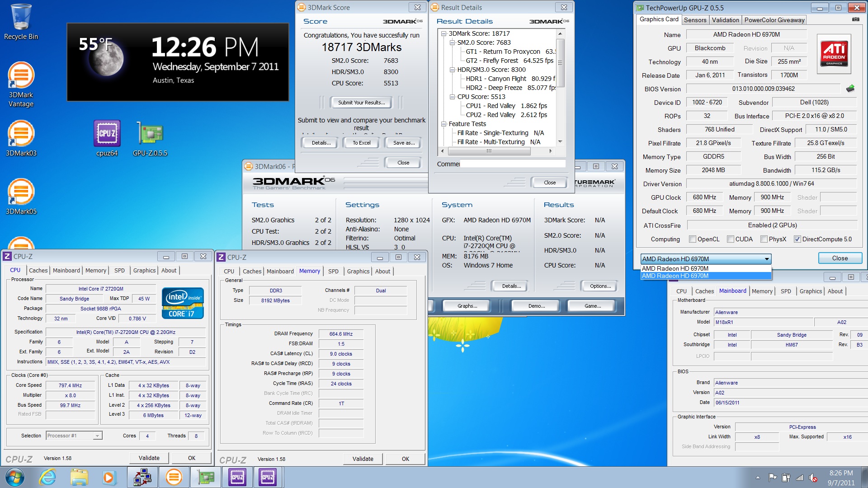Open SPD tab in the CPU-Z memory window
The width and height of the screenshot is (868, 488).
[x=333, y=271]
